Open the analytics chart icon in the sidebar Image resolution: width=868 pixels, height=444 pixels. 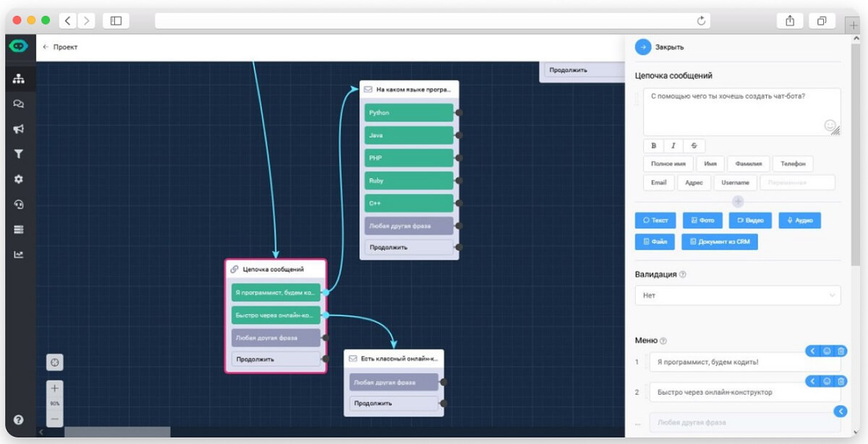click(19, 255)
